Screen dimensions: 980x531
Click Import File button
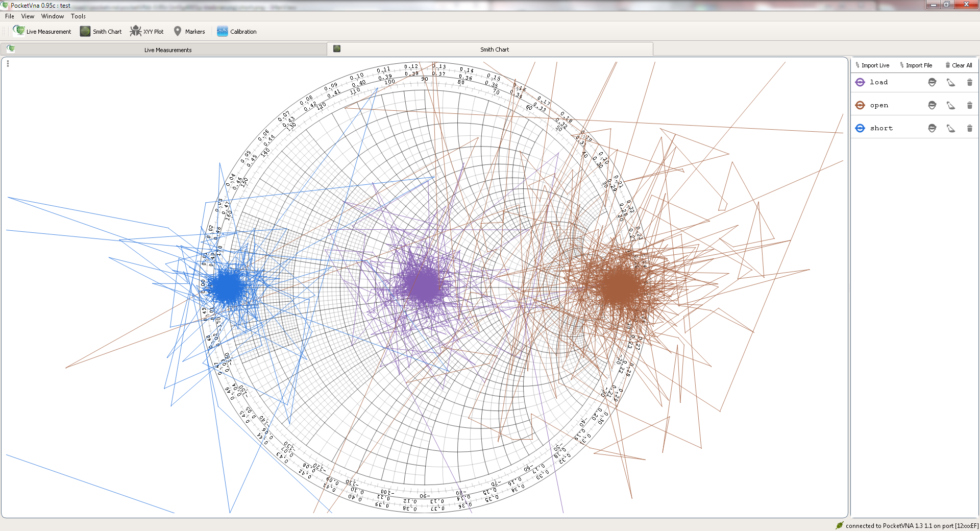(916, 65)
